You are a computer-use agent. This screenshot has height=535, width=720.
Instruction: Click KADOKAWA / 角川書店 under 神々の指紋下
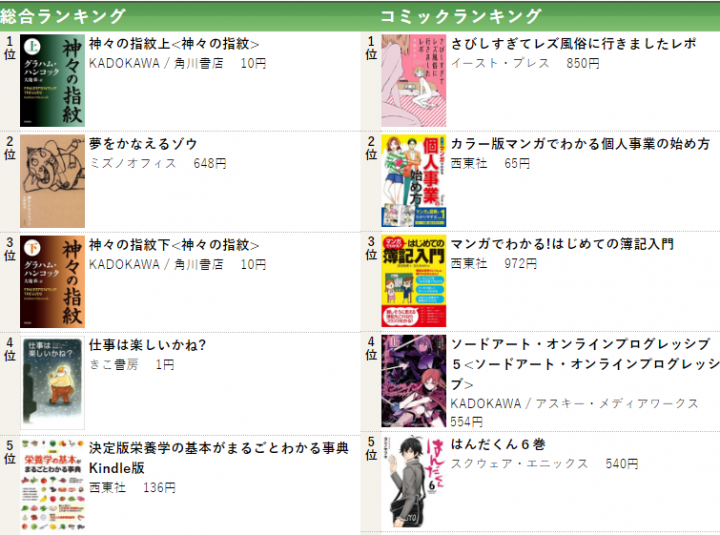[x=156, y=265]
